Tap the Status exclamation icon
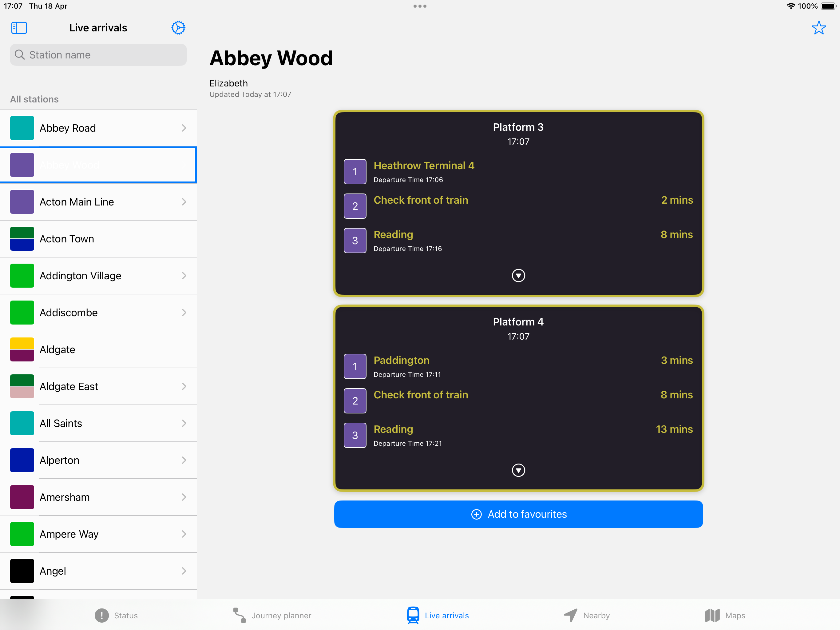The width and height of the screenshot is (840, 630). pyautogui.click(x=101, y=615)
